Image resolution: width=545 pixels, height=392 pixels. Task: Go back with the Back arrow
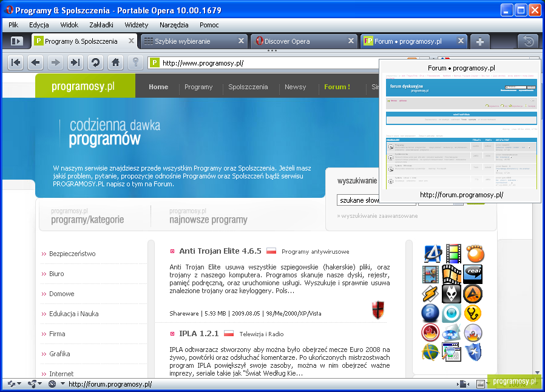click(35, 63)
